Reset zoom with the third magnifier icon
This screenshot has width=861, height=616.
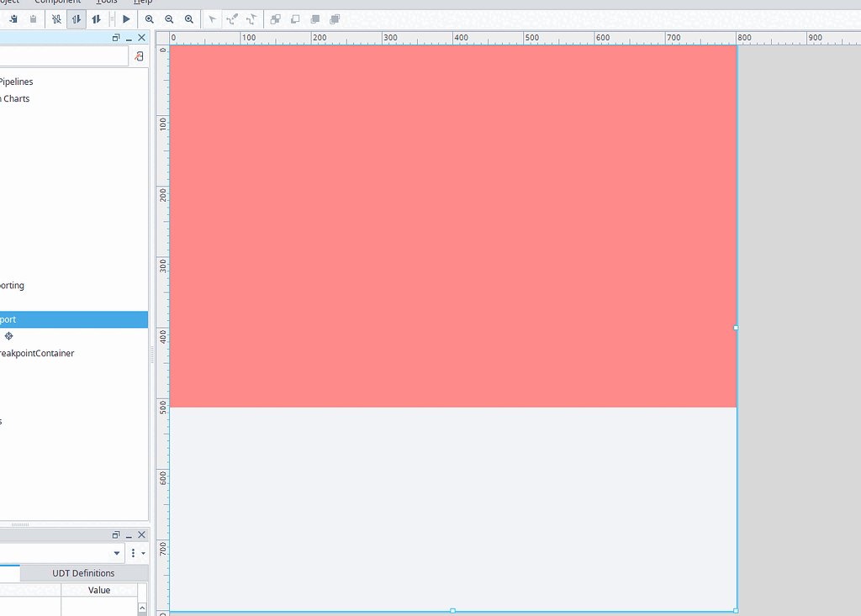click(189, 18)
